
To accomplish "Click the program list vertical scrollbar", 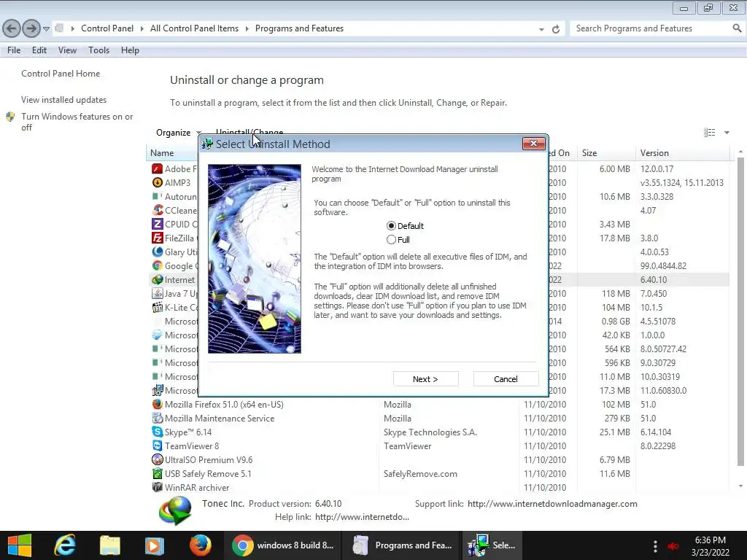I will [x=740, y=311].
